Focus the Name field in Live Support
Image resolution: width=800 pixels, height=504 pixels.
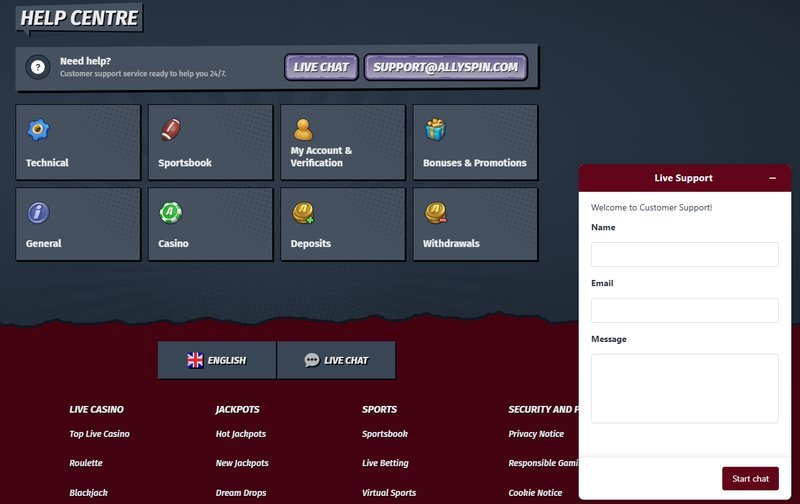685,254
